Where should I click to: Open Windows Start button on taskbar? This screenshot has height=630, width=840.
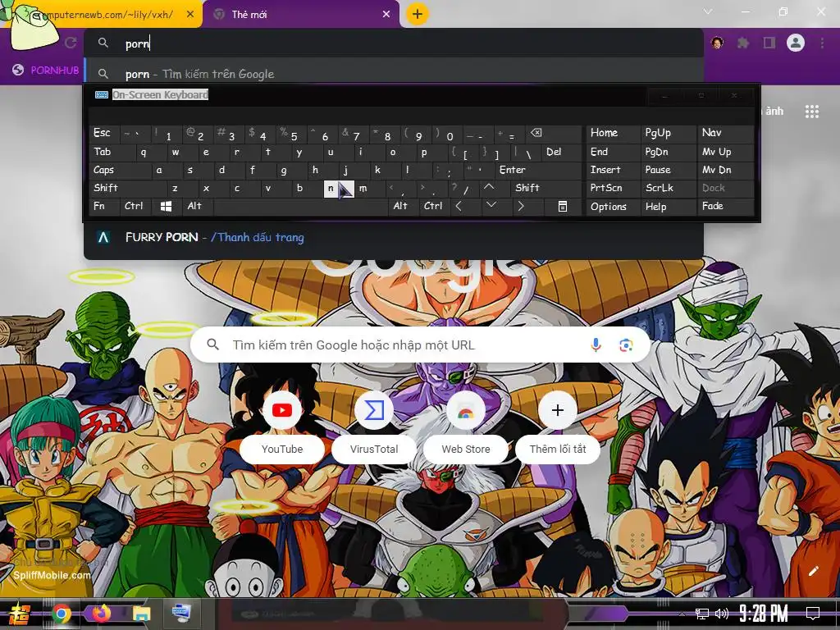point(20,614)
